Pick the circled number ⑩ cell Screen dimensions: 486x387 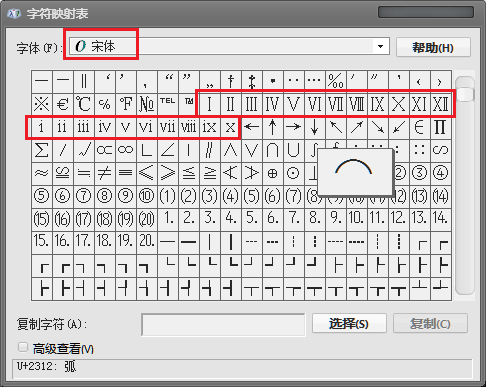click(147, 196)
